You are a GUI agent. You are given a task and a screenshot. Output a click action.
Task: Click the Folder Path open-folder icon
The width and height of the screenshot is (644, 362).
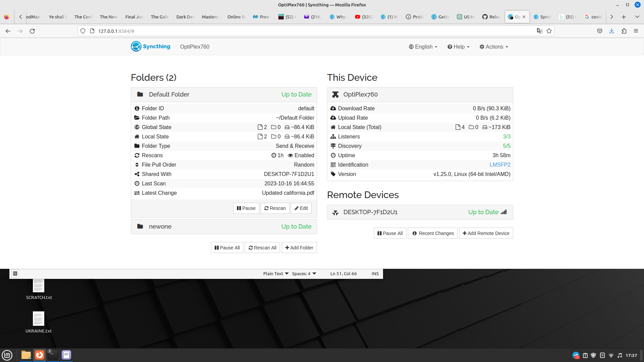pos(137,118)
